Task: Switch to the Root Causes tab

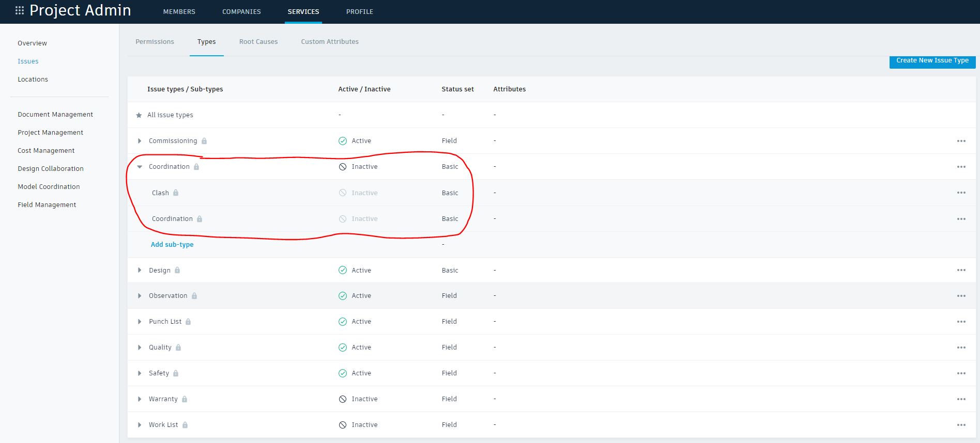Action: click(258, 42)
